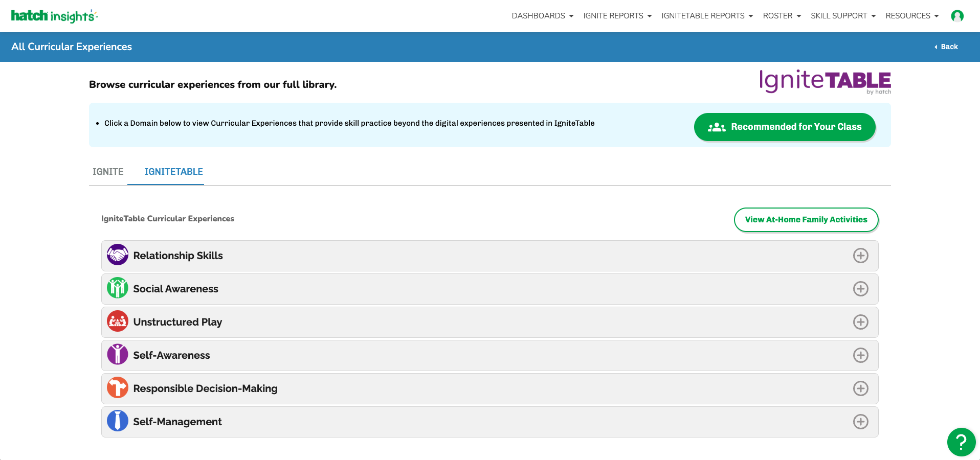Click the Self-Management blue tie icon
This screenshot has width=980, height=460.
(118, 421)
